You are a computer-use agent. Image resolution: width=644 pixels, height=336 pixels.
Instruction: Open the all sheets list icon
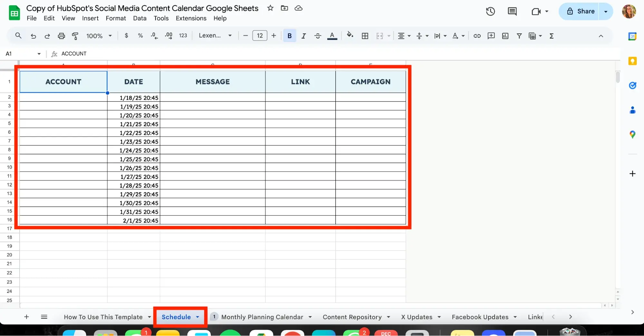pos(44,317)
